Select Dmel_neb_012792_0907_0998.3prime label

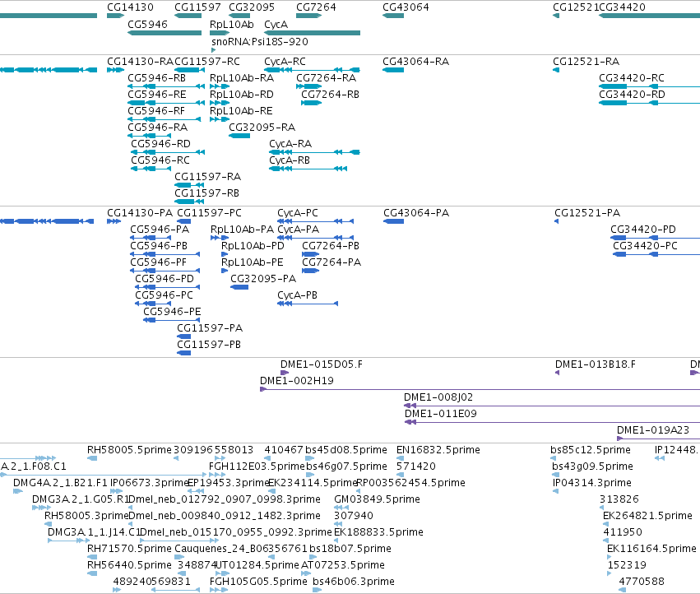224,499
